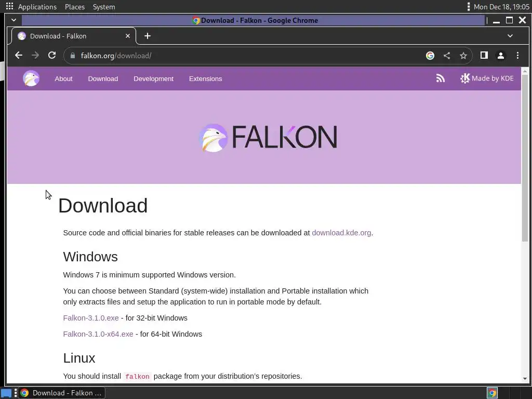Click the Download - Falkon taskbar entry
This screenshot has width=532, height=399.
(61, 393)
